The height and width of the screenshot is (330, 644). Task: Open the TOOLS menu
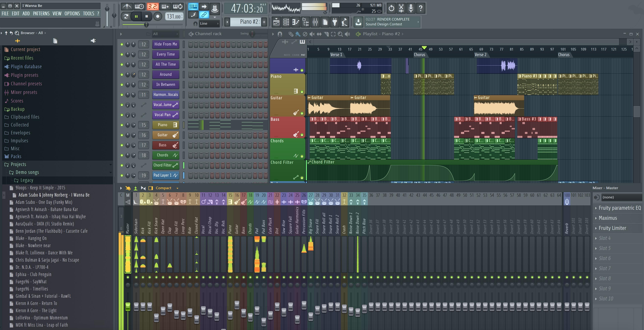[88, 13]
